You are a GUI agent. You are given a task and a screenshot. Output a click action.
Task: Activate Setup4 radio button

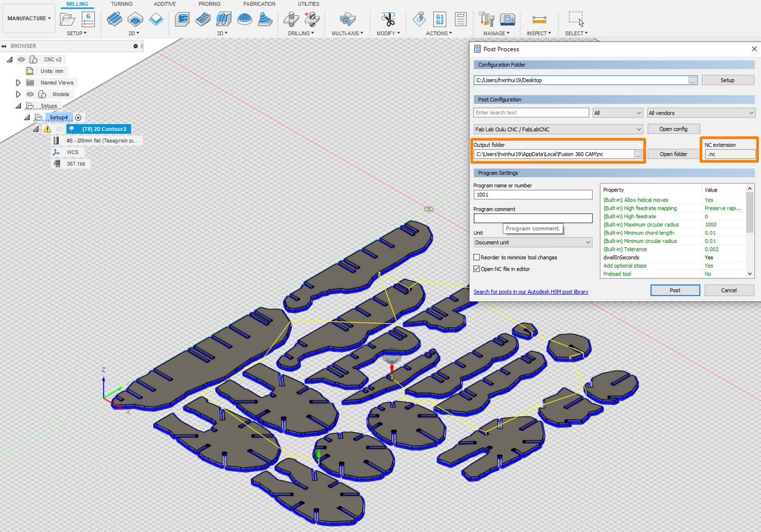pyautogui.click(x=78, y=118)
